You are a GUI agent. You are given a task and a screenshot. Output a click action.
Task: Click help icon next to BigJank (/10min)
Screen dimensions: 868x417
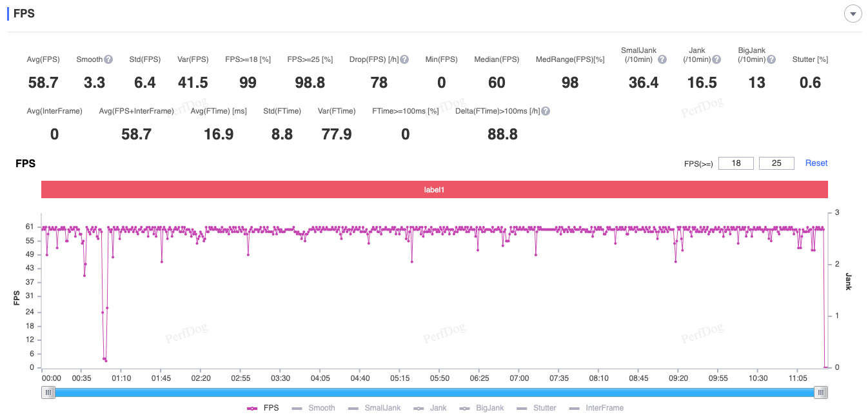(771, 59)
